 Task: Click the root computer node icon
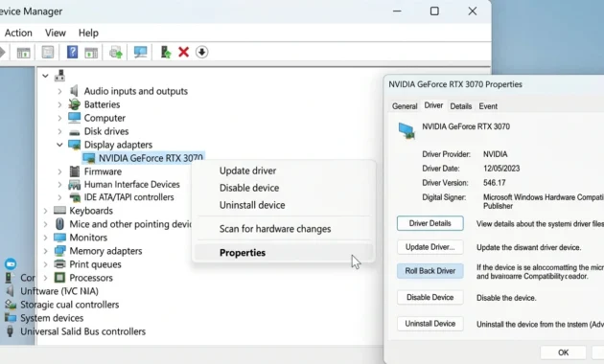[59, 76]
